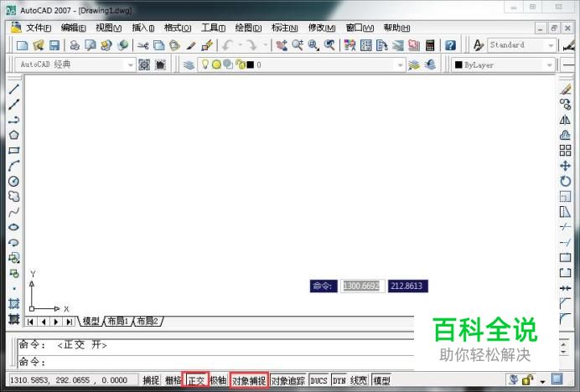
Task: Click the New drawing icon
Action: (x=23, y=45)
